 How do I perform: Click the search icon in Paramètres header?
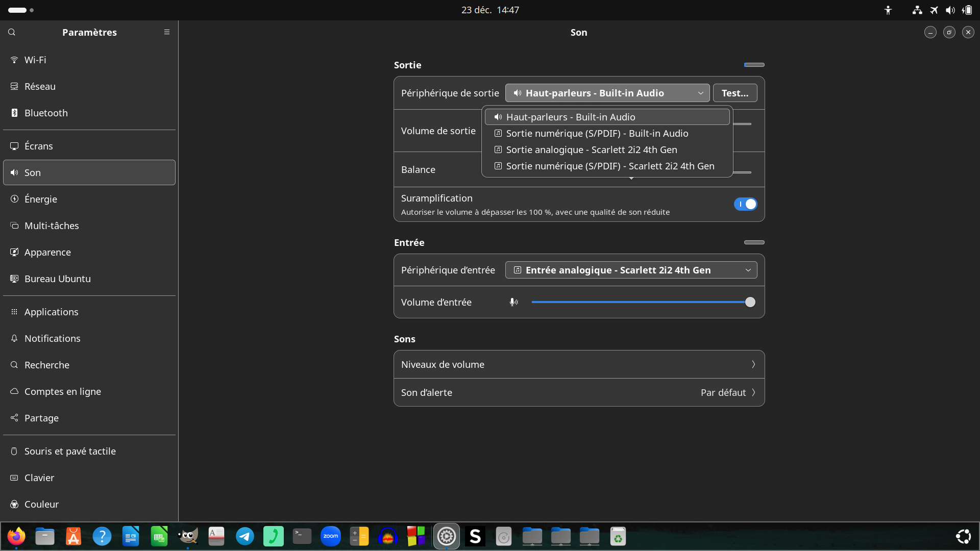12,32
